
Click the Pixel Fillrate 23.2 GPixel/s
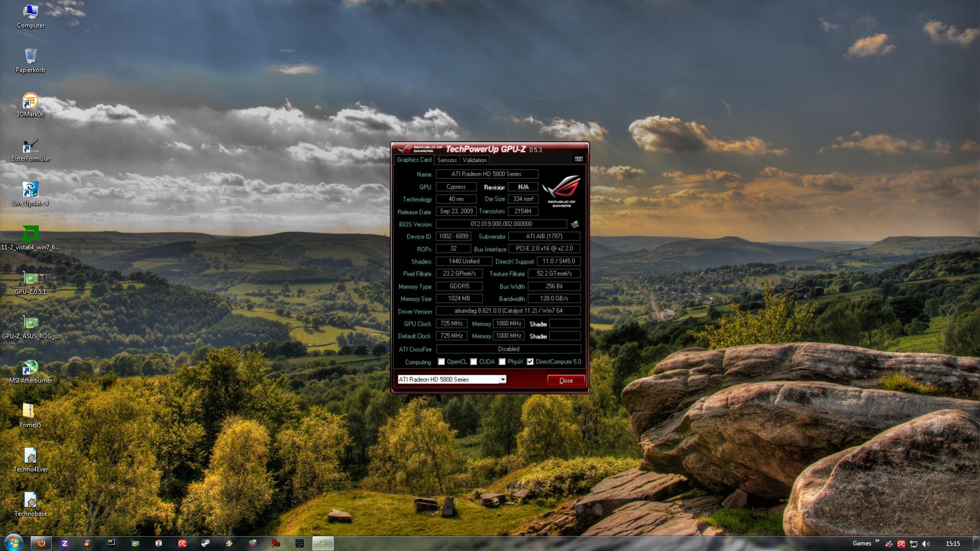click(459, 274)
